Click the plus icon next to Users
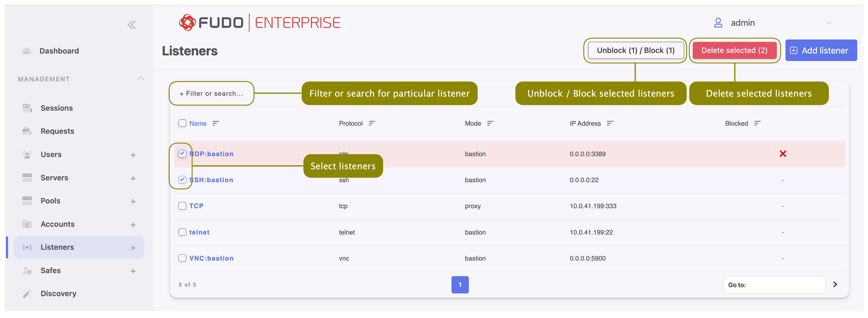Viewport: 868px width, 318px height. (x=133, y=155)
